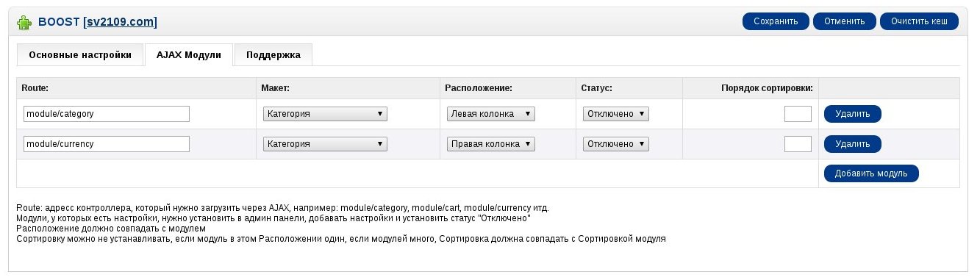Open the Поддержка tab
Image resolution: width=980 pixels, height=280 pixels.
pos(273,55)
